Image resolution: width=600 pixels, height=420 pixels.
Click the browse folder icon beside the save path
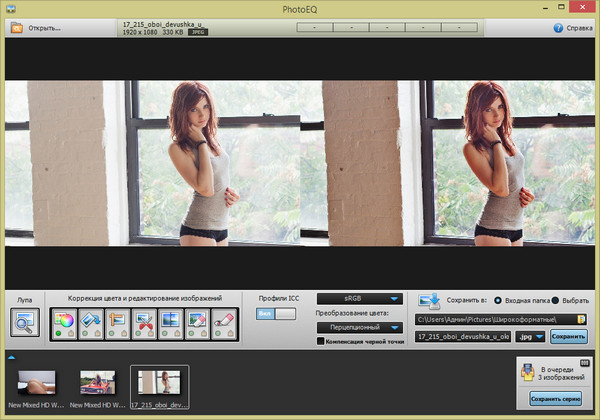point(581,319)
